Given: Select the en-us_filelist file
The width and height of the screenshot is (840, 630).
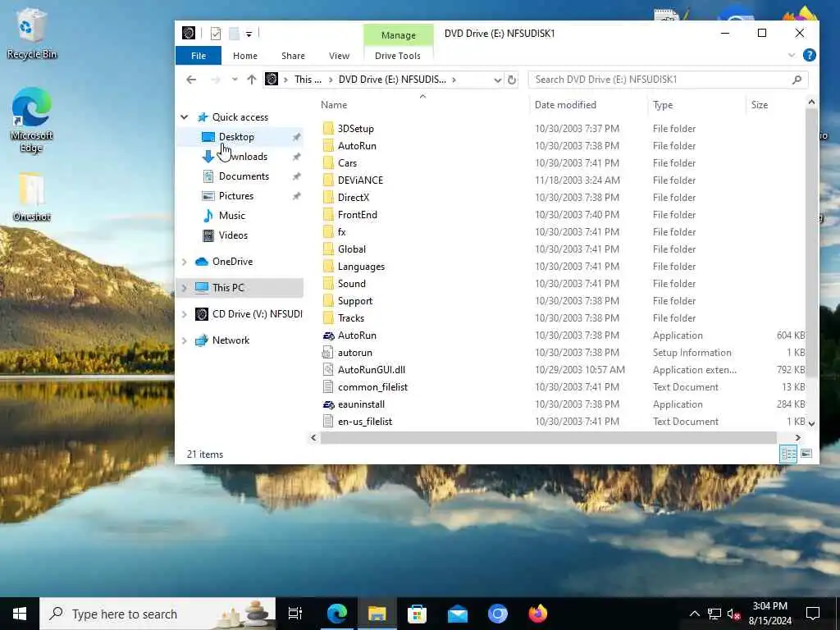Looking at the screenshot, I should click(x=365, y=422).
